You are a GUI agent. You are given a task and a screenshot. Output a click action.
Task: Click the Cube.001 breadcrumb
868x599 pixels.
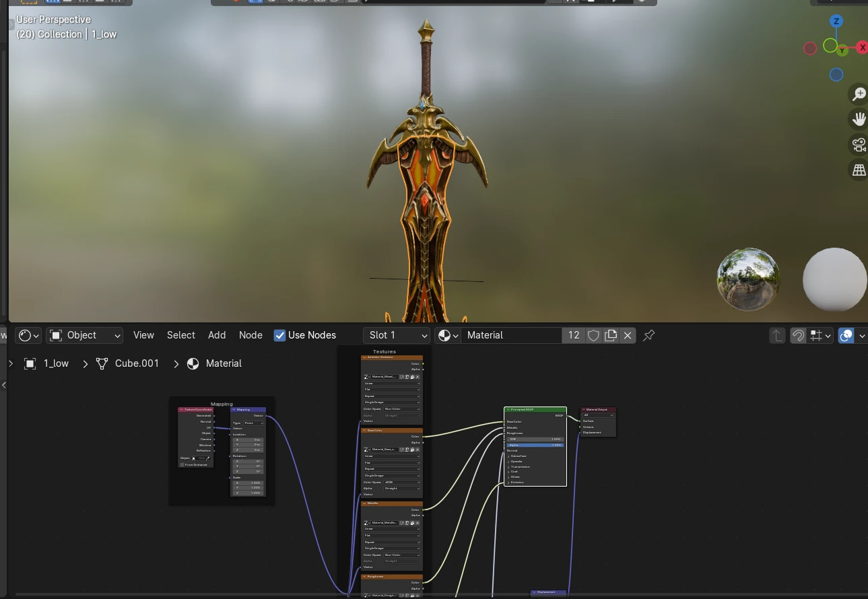[x=137, y=363]
